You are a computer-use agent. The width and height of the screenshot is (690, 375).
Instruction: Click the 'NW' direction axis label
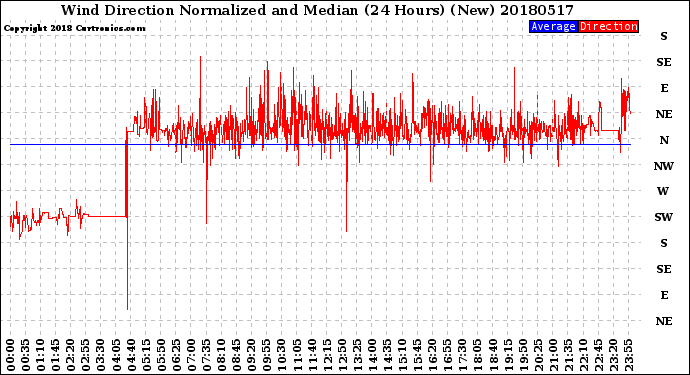pyautogui.click(x=664, y=166)
